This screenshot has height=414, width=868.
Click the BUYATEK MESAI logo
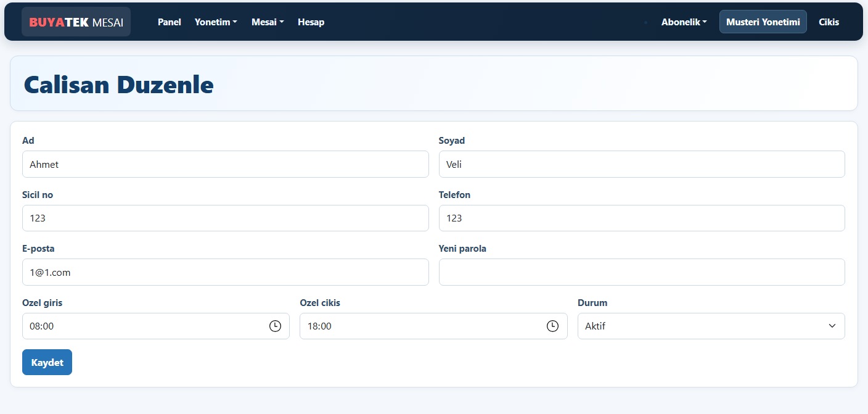click(76, 22)
